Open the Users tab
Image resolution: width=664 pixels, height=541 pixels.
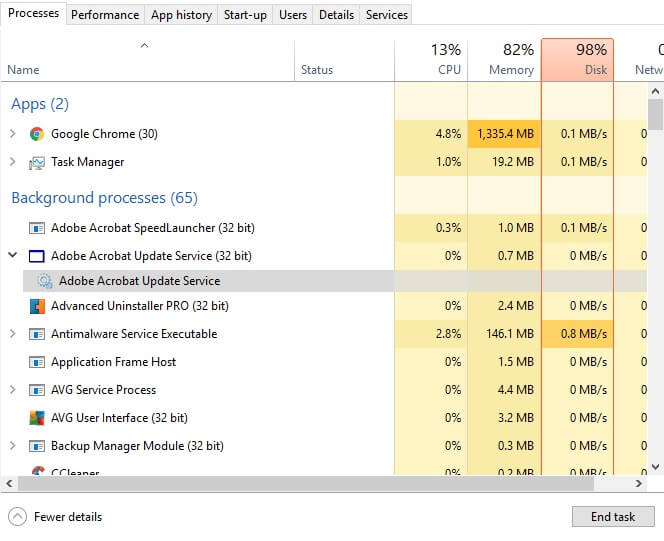click(x=293, y=15)
